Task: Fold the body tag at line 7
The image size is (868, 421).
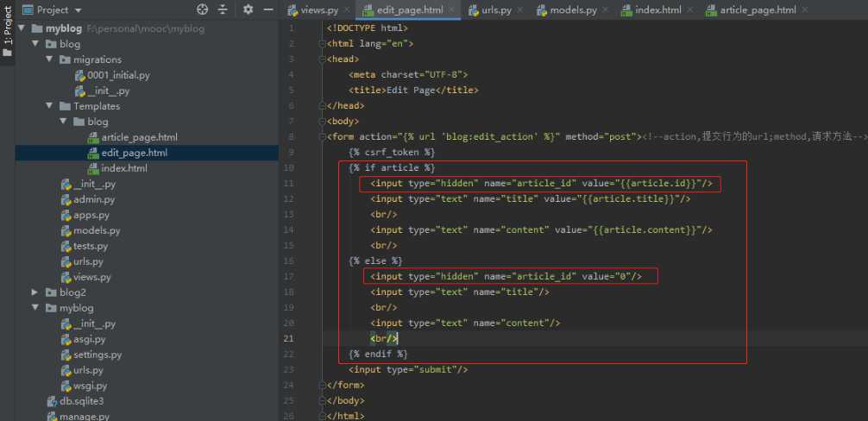Action: [x=323, y=121]
